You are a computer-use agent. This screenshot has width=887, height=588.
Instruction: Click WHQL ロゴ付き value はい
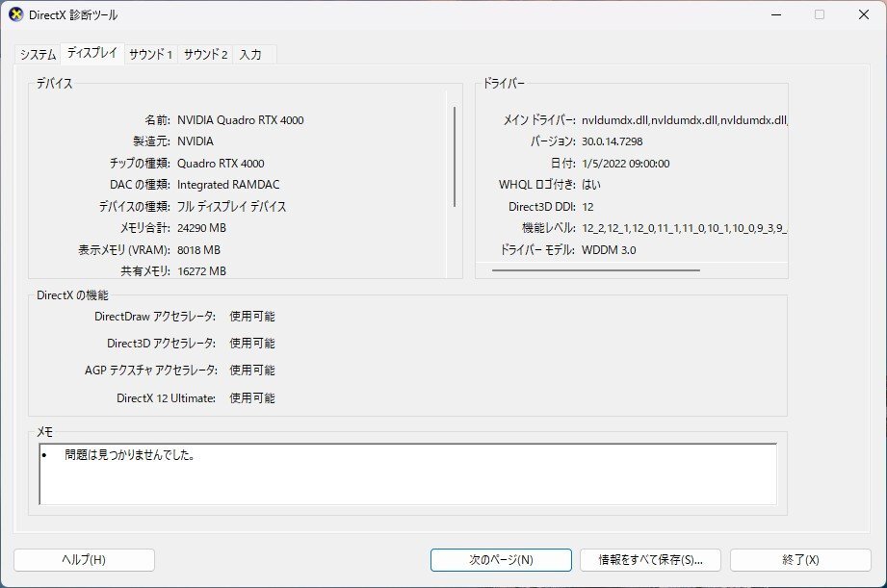pyautogui.click(x=591, y=185)
